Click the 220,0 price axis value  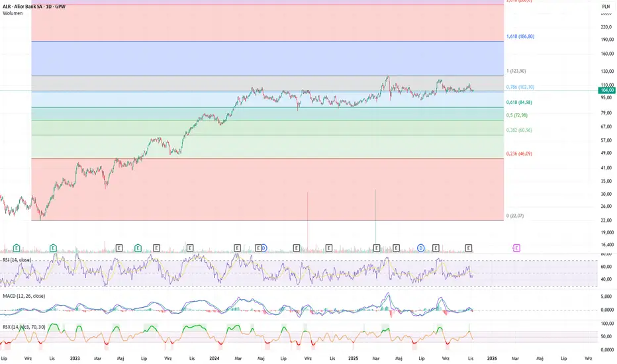tap(607, 27)
